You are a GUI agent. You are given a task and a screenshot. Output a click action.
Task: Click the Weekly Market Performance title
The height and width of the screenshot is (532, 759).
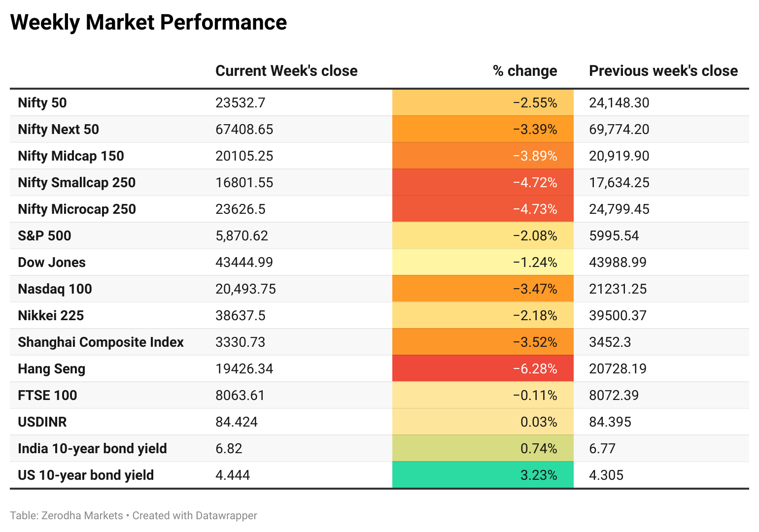(148, 23)
